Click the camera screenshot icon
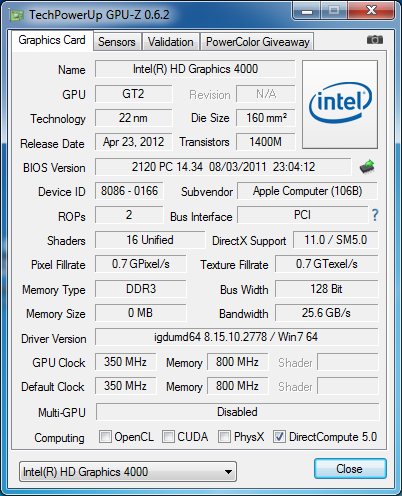 click(x=375, y=40)
